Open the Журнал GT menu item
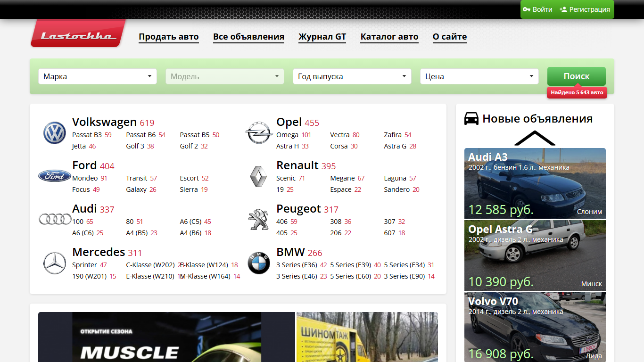 pyautogui.click(x=322, y=37)
